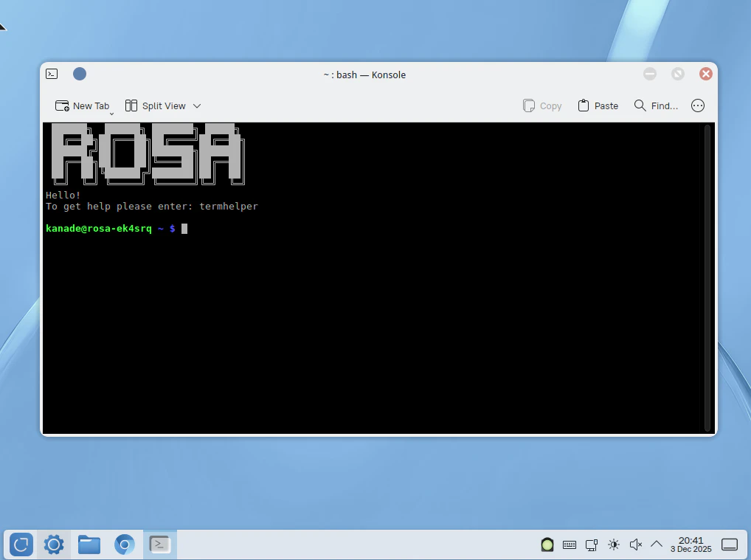Click the terminal scrollbar track
The height and width of the screenshot is (560, 751).
pos(708,278)
